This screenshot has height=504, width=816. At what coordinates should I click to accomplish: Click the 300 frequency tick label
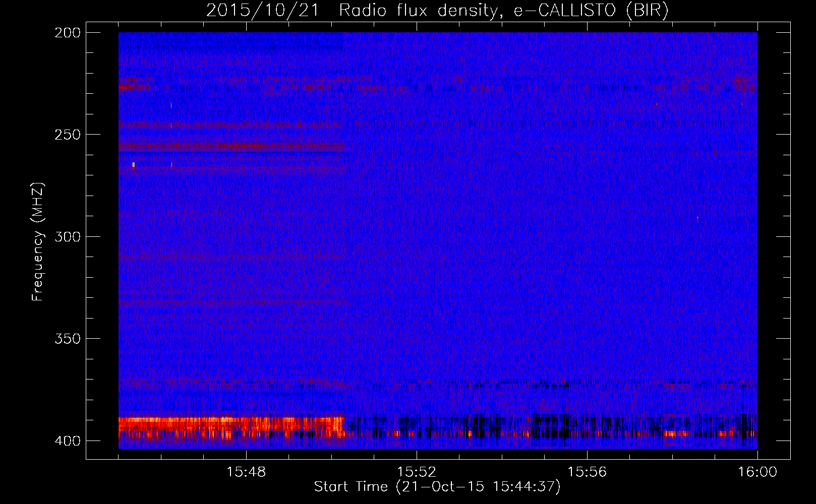[x=68, y=237]
